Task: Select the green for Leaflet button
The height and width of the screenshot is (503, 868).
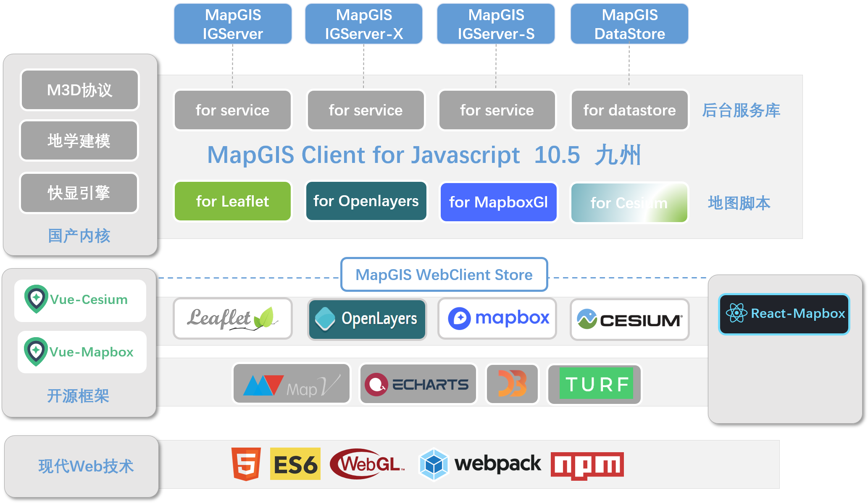Action: [x=232, y=201]
